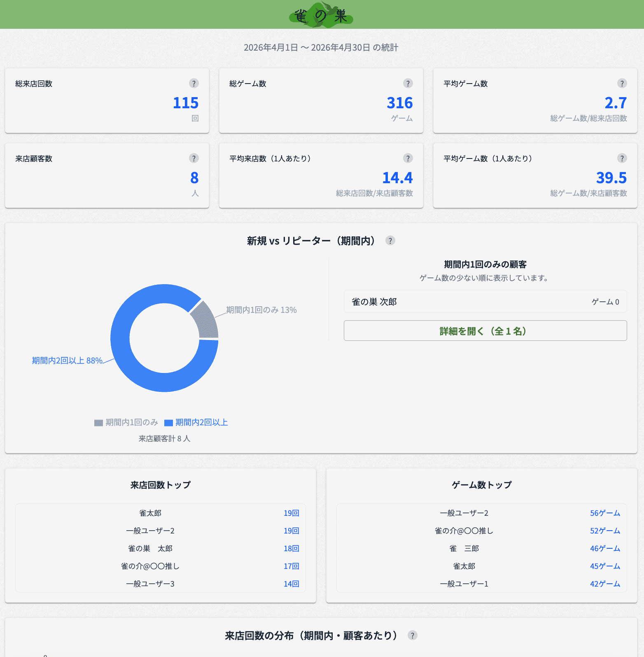The height and width of the screenshot is (657, 644).
Task: Open help icon for 平均ゲーム数（1人あたり）
Action: (x=622, y=158)
